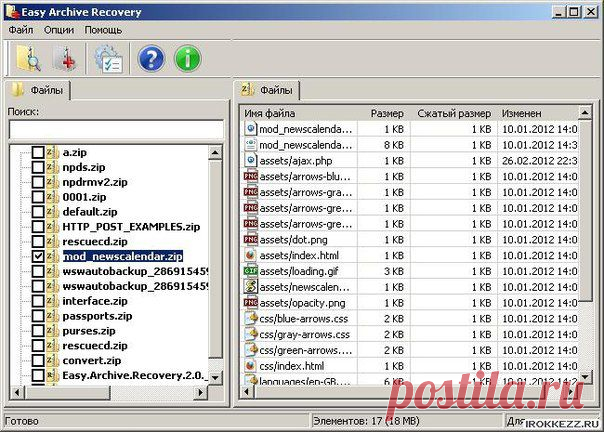Check the npds.zip checkbox

pos(38,167)
